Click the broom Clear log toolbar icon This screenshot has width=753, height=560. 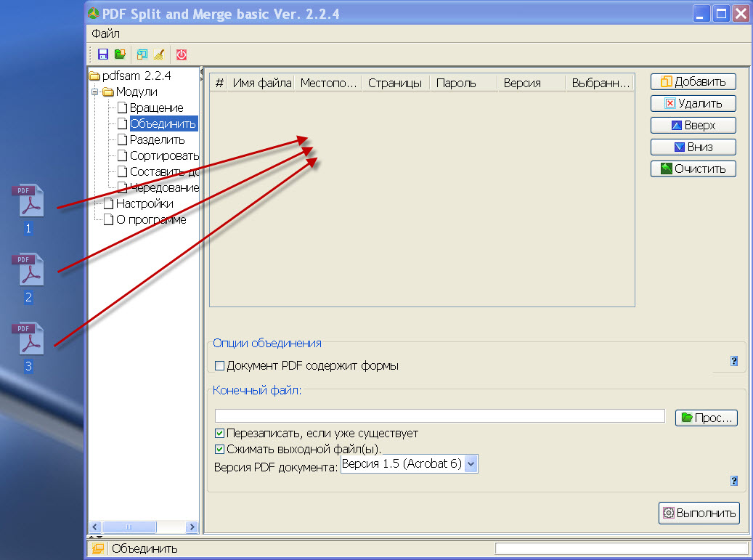pyautogui.click(x=159, y=54)
